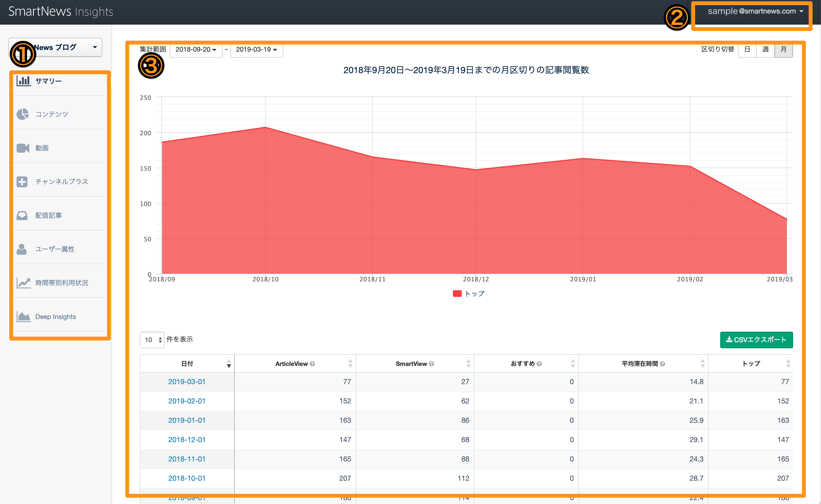Viewport: 821px width, 504px height.
Task: Open the News ブログ publisher selector
Action: 55,47
